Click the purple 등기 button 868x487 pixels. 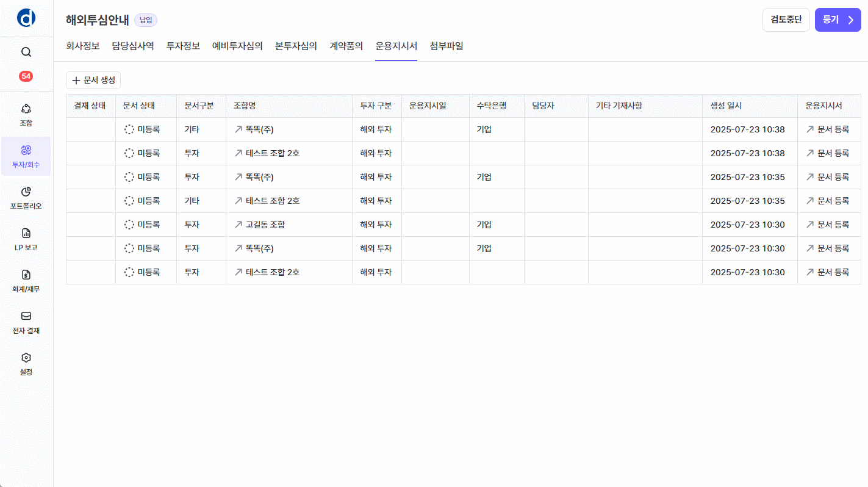point(838,20)
